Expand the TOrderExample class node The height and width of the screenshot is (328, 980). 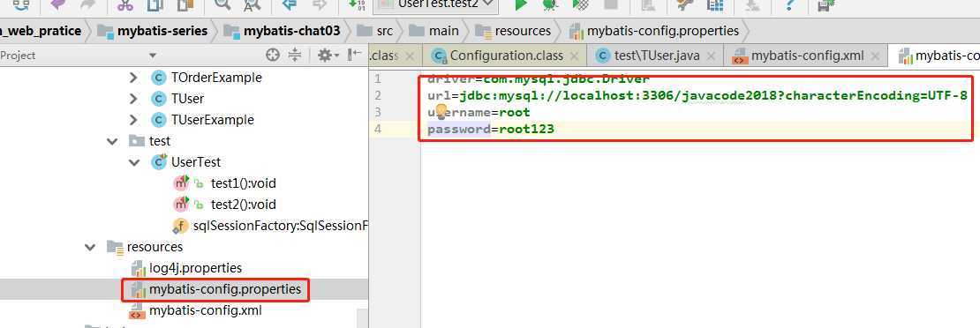(132, 78)
